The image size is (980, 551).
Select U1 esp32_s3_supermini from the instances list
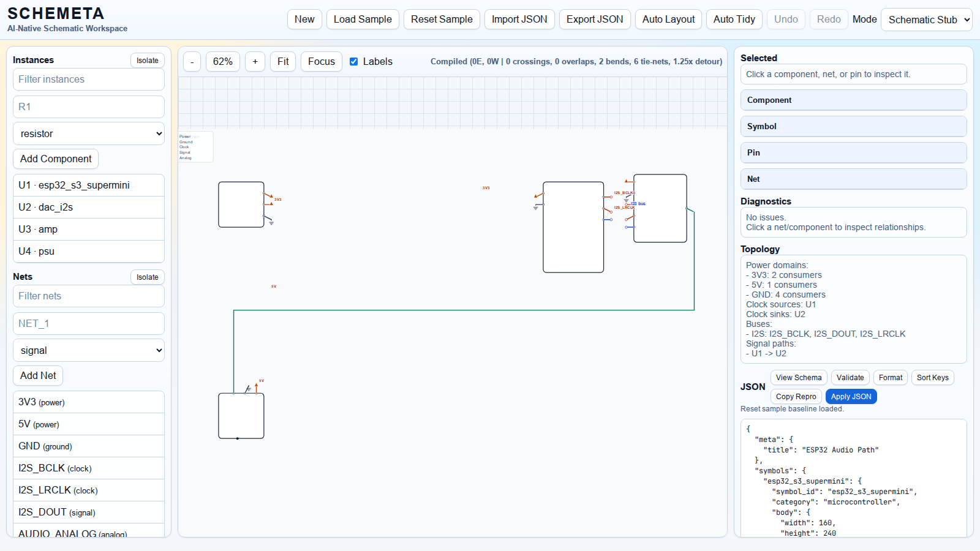pyautogui.click(x=89, y=185)
